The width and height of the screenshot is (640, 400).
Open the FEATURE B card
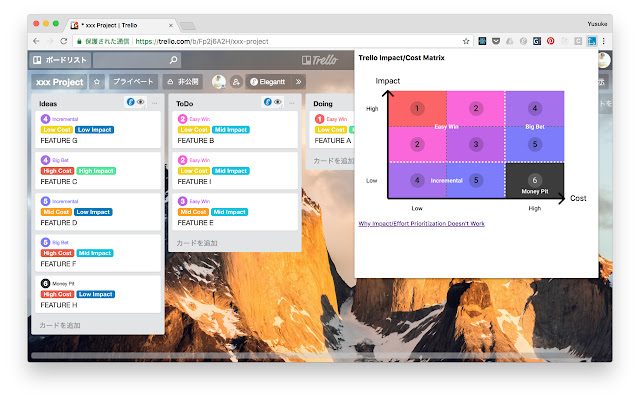235,129
